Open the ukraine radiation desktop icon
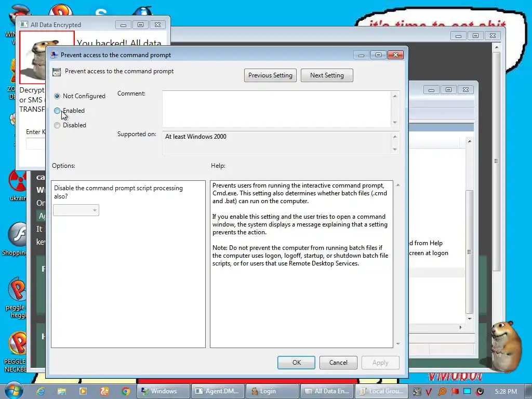Screen dimensions: 532x399 tap(18, 186)
